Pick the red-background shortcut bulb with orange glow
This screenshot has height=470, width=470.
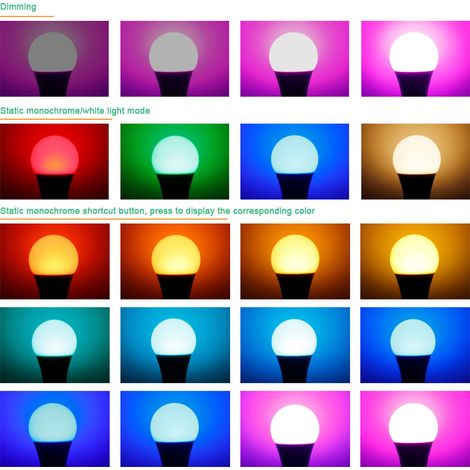[x=55, y=261]
